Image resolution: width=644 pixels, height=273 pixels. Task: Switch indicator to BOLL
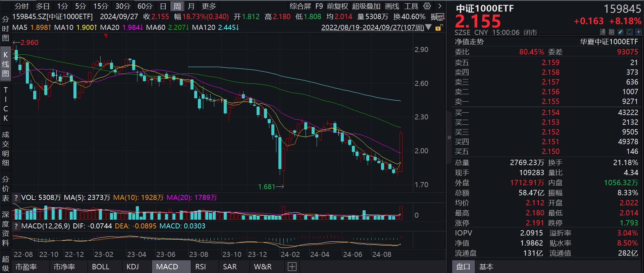tap(101, 267)
